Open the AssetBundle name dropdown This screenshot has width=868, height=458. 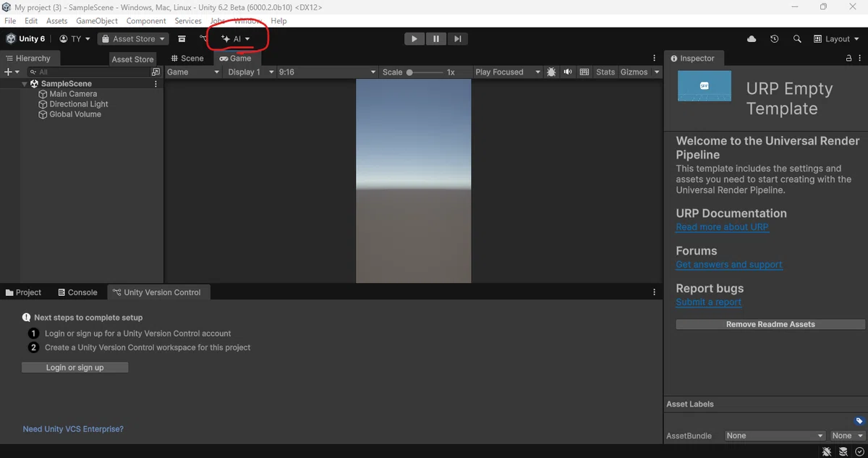tap(775, 436)
